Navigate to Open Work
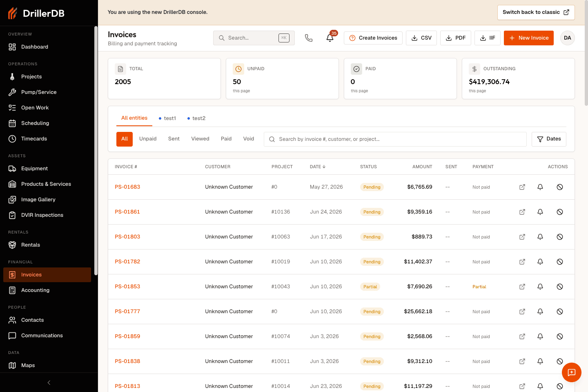The height and width of the screenshot is (392, 588). point(47,108)
